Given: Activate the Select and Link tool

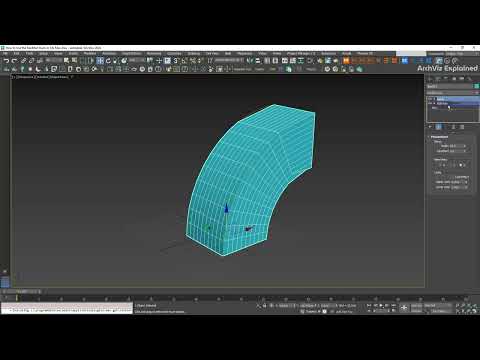Looking at the screenshot, I should (23, 61).
